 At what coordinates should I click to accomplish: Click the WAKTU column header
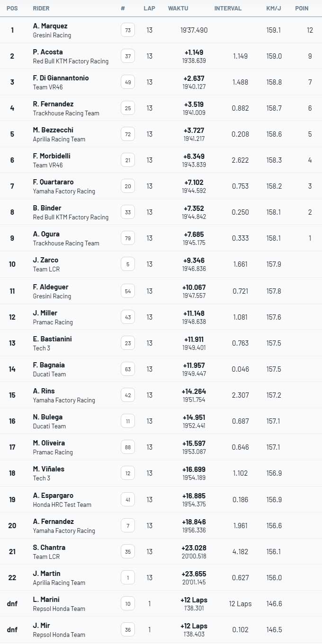(x=178, y=9)
